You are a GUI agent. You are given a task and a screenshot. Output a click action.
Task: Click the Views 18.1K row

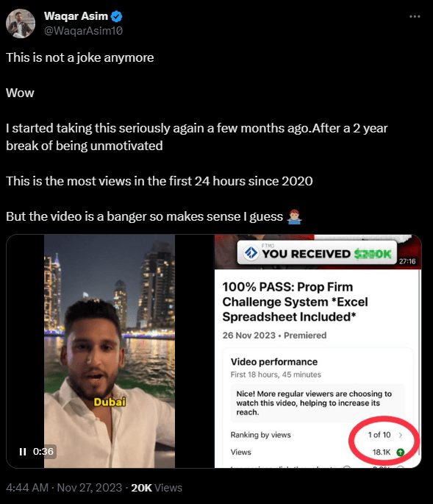pos(317,452)
